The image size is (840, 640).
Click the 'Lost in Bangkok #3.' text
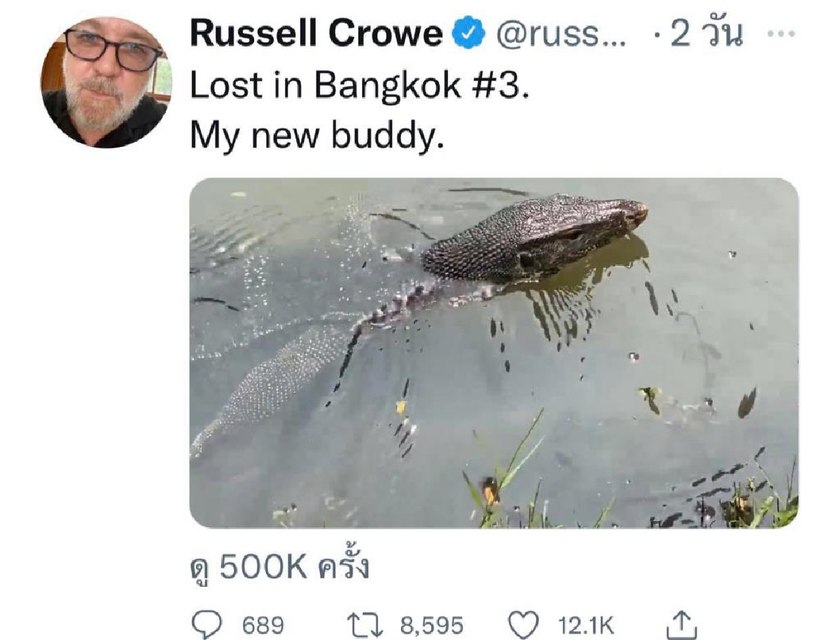(356, 86)
